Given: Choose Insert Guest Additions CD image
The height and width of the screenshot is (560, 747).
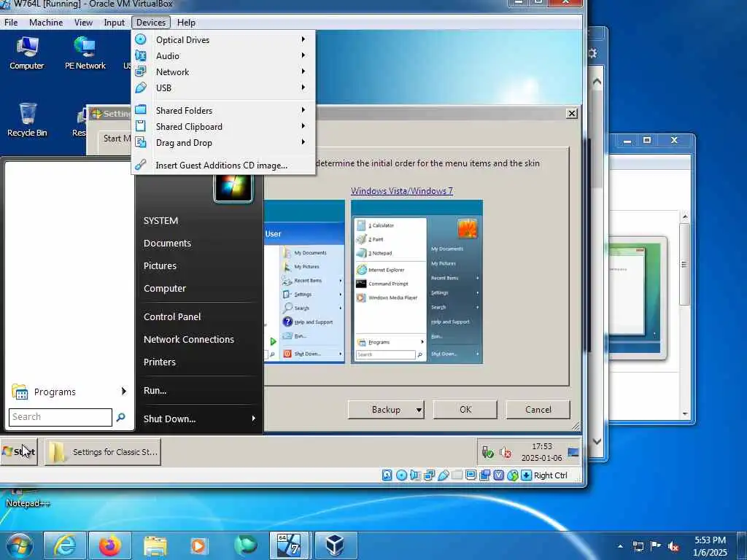Looking at the screenshot, I should (223, 166).
